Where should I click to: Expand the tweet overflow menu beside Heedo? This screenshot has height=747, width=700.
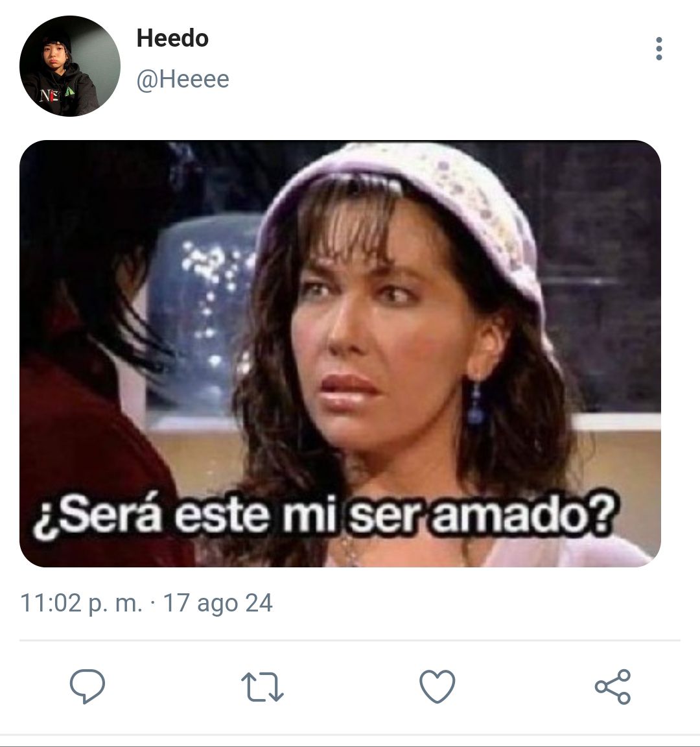[x=659, y=49]
